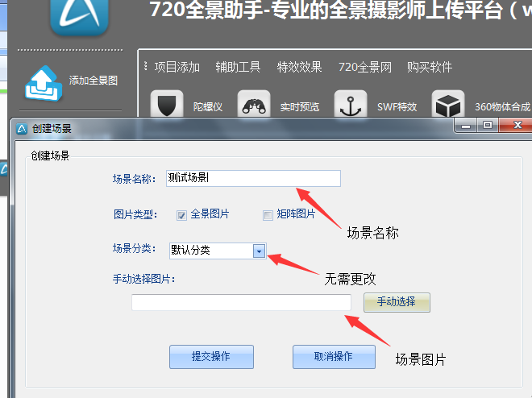Open the 陀螺仪 shield icon tool
Viewport: 532px width, 398px height.
(x=167, y=104)
